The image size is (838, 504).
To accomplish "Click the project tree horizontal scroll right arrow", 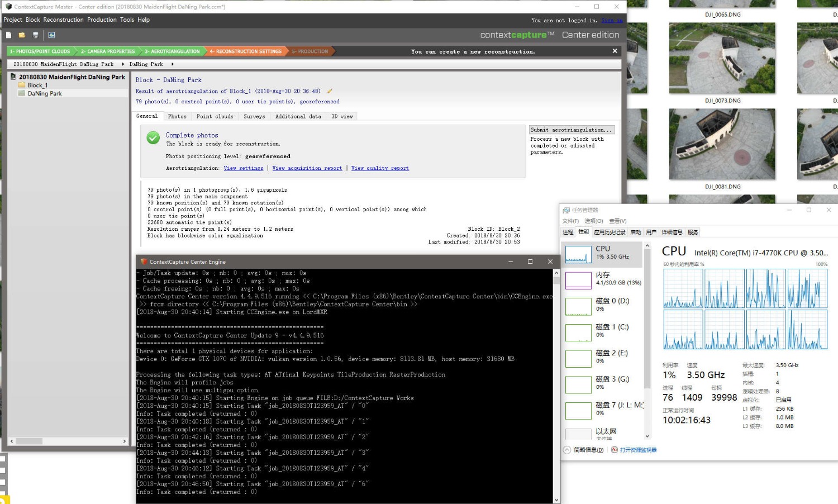I will [x=125, y=441].
